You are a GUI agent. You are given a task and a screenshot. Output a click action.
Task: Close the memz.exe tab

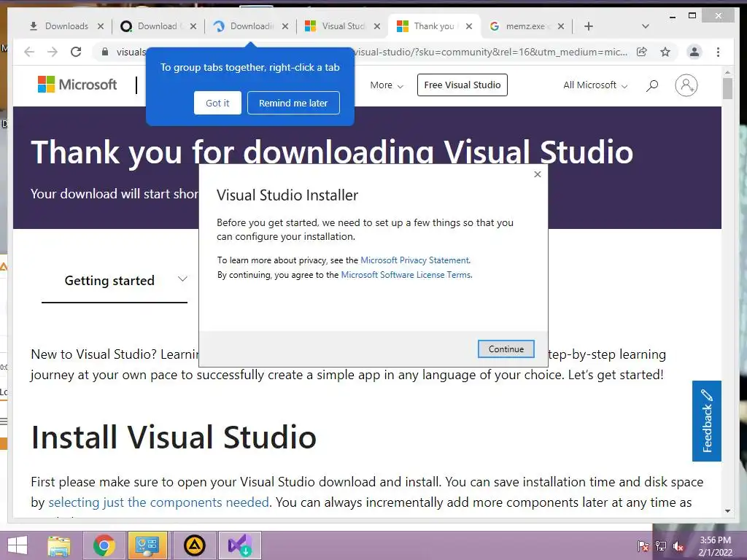point(561,26)
